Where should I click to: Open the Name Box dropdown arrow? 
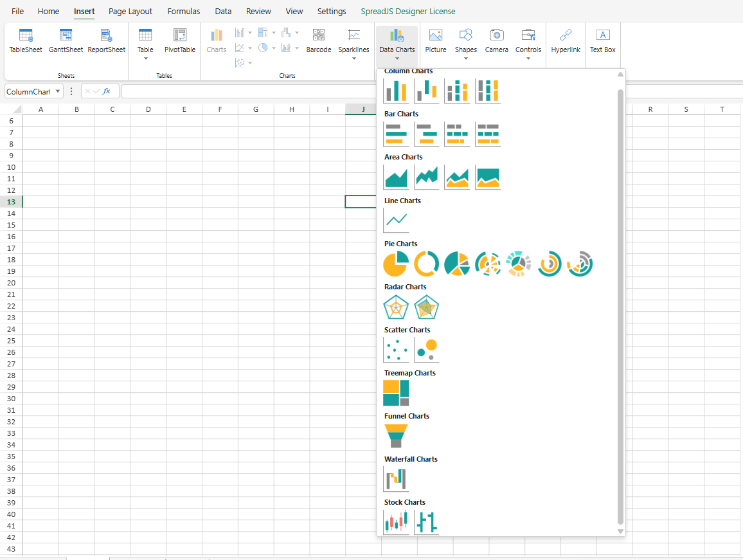(58, 92)
